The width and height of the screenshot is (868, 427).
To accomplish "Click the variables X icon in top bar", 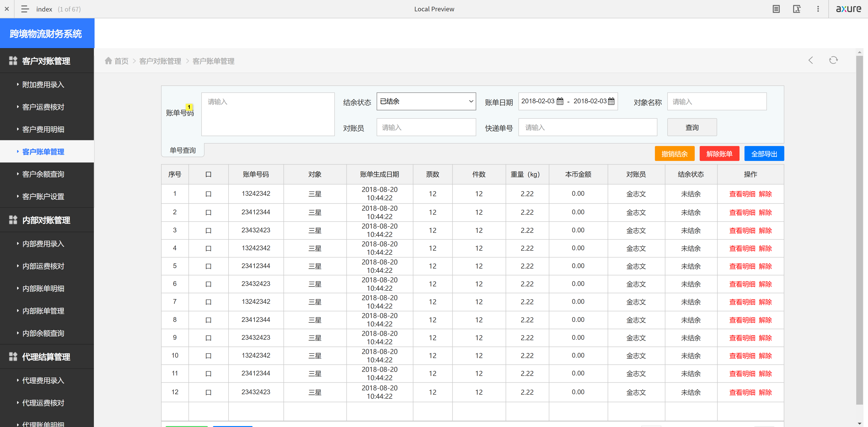I will [797, 9].
